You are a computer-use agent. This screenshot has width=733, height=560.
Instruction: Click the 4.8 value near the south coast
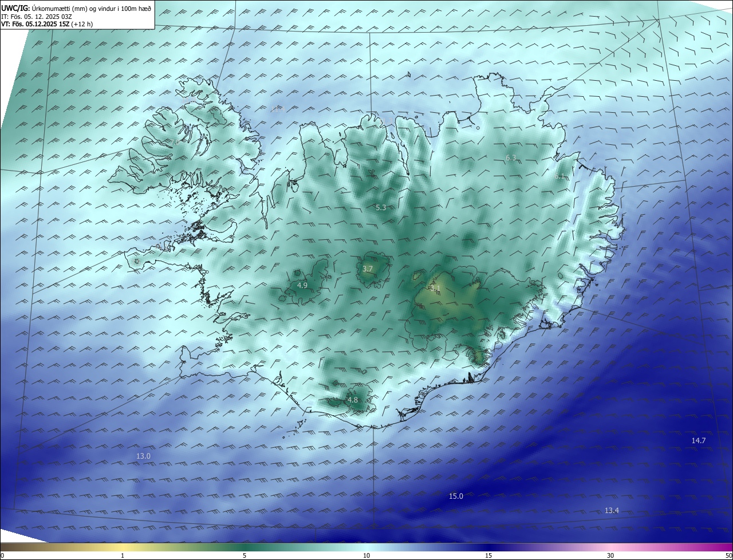tap(352, 400)
